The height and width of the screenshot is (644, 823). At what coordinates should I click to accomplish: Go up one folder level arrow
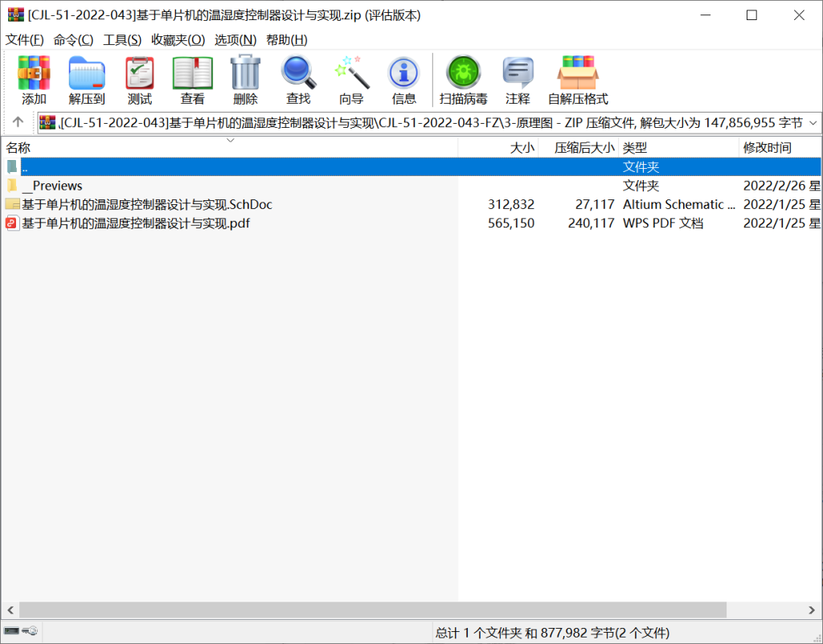(x=18, y=122)
